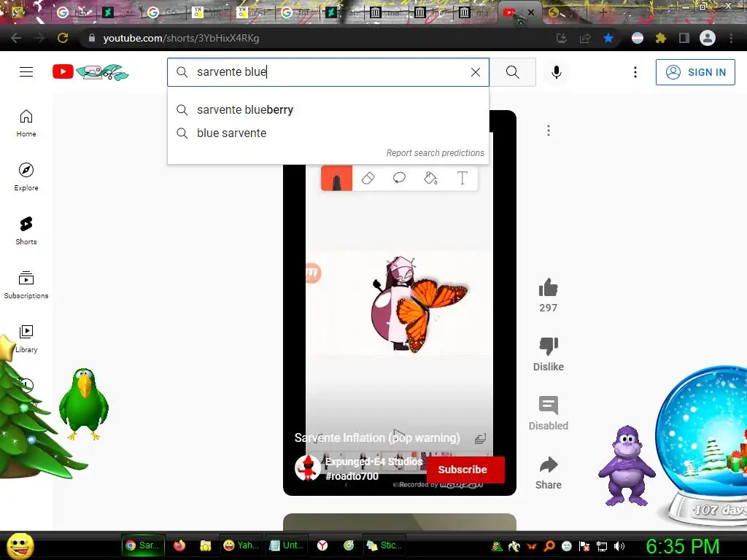
Task: Start voice search with the microphone
Action: (556, 72)
